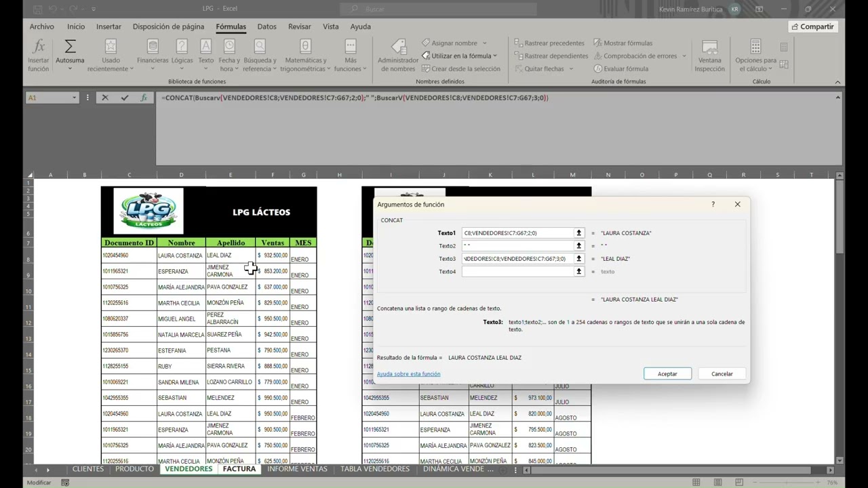The height and width of the screenshot is (488, 868).
Task: Expand Comprobación de errores dropdown
Action: tap(684, 56)
